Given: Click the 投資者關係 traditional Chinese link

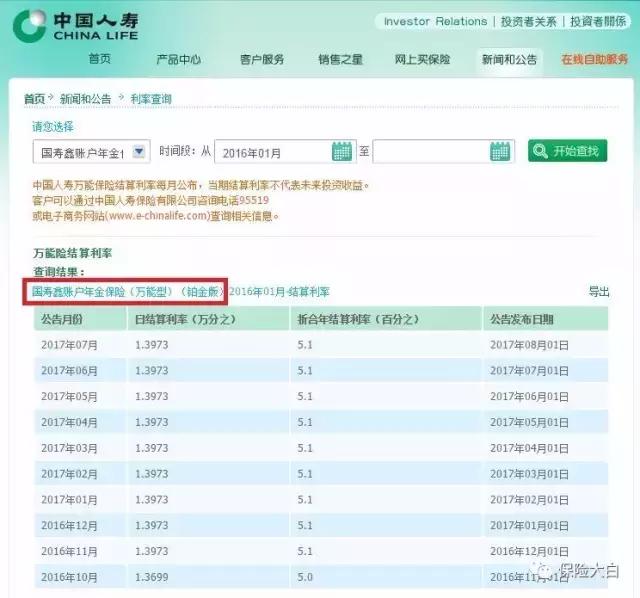Looking at the screenshot, I should (598, 21).
